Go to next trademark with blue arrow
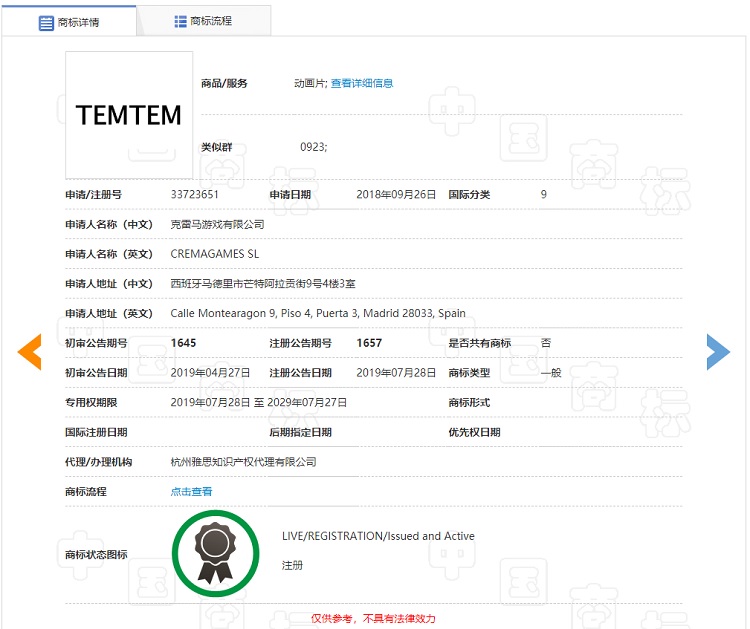750x629 pixels. (718, 351)
